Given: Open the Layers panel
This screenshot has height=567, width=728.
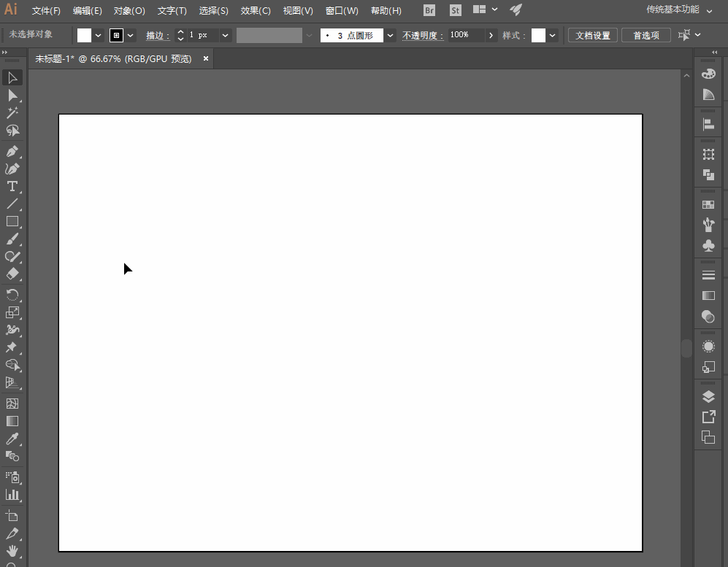Looking at the screenshot, I should tap(708, 397).
